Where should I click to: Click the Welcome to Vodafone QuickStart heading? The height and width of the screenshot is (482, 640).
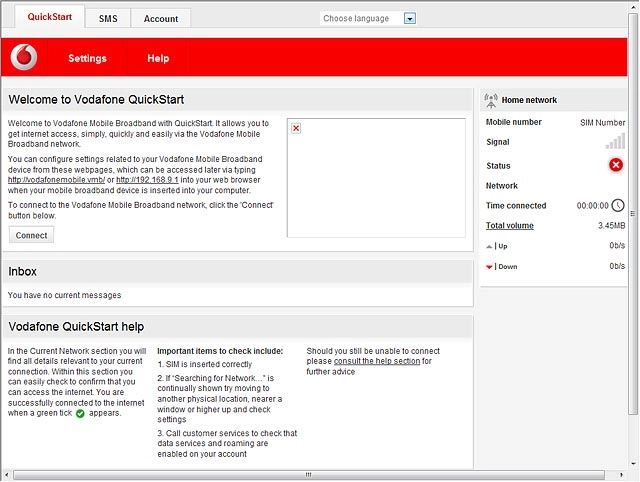tap(96, 100)
